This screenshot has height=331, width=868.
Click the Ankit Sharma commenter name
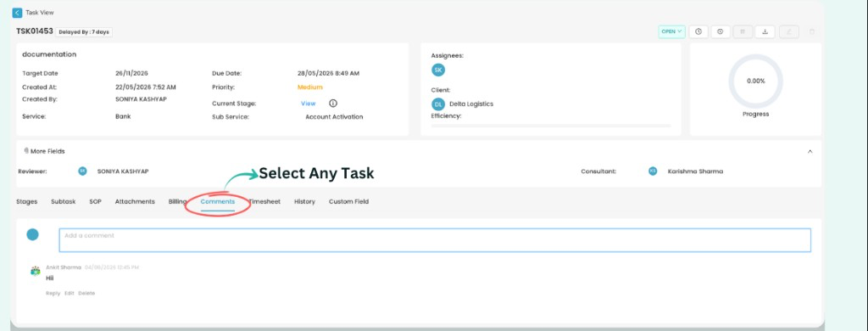[x=64, y=267]
